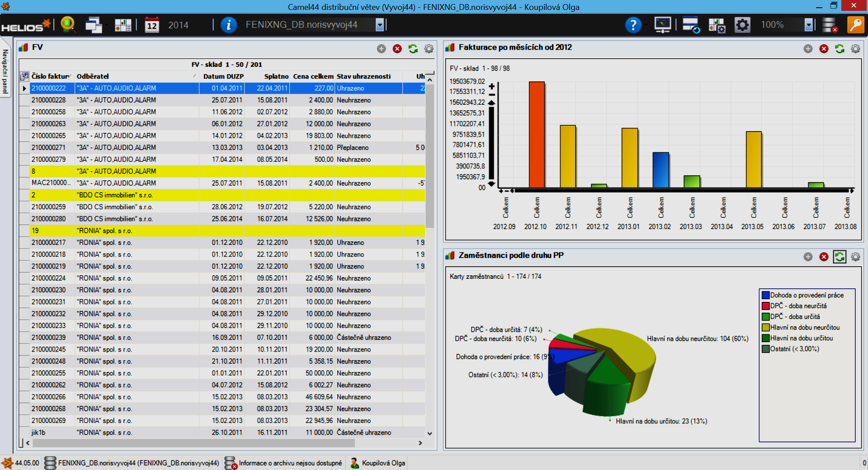This screenshot has height=470, width=868.
Task: Click the minus zoom-out control on chart axis
Action: point(492,95)
